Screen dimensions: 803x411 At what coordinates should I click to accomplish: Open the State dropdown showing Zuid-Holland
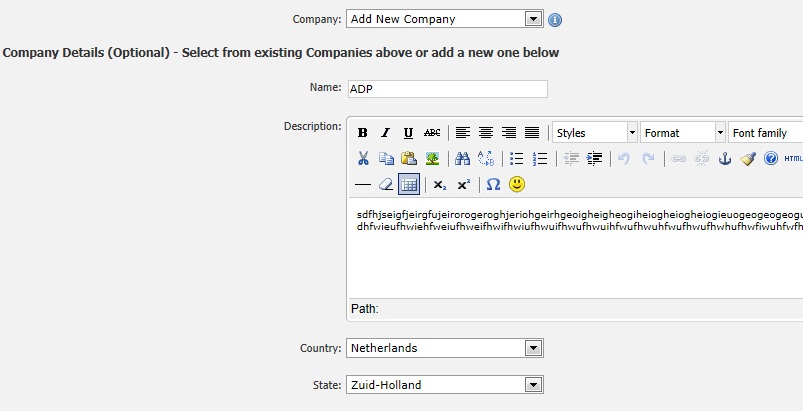click(x=445, y=385)
